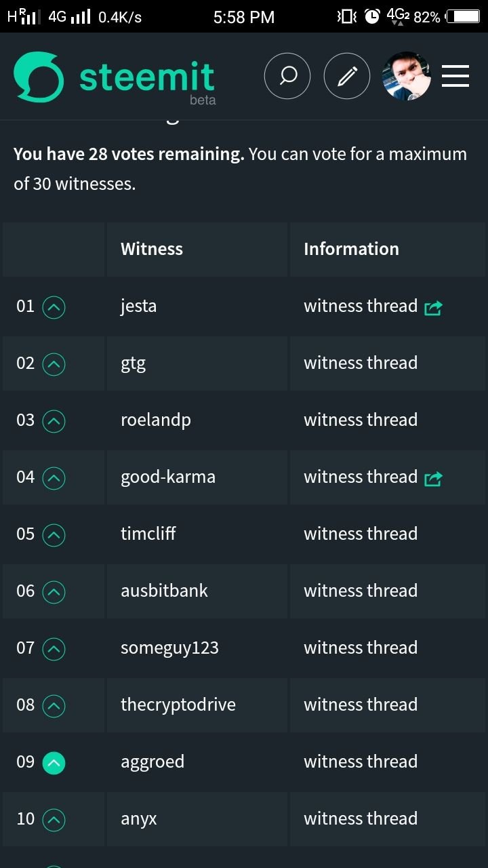Toggle vote arrow for jesta
This screenshot has height=868, width=488.
(x=54, y=308)
